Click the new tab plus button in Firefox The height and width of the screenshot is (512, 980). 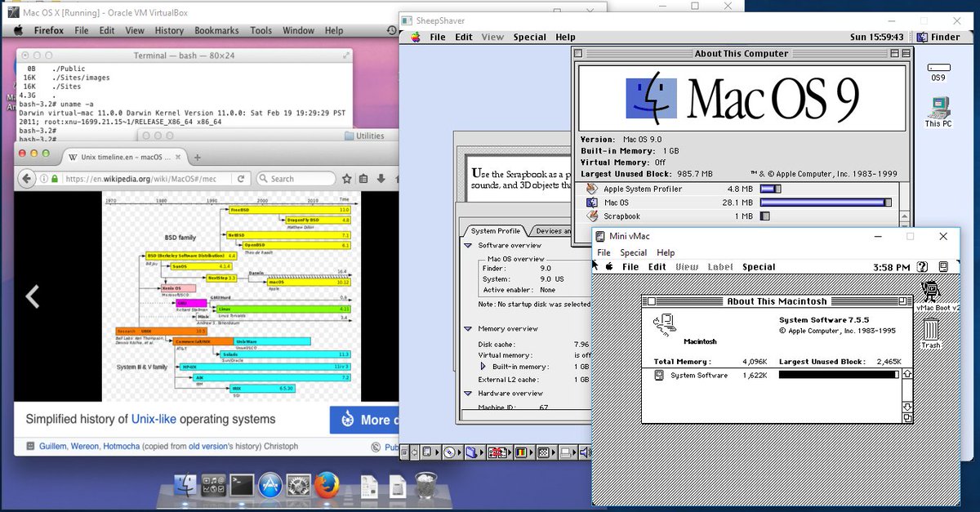(x=197, y=157)
